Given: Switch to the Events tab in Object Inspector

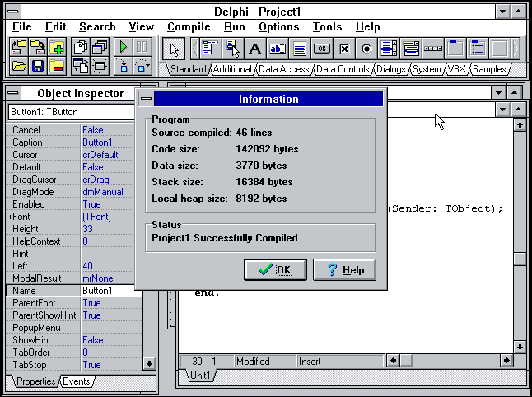Looking at the screenshot, I should point(76,381).
